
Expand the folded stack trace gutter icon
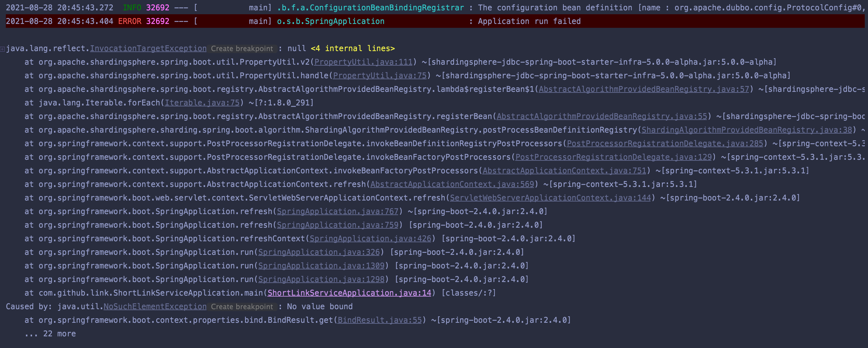coord(2,49)
